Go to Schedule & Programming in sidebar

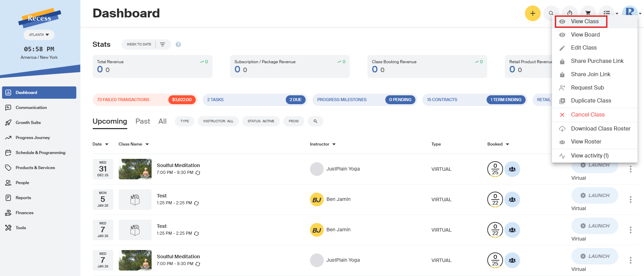click(x=40, y=153)
